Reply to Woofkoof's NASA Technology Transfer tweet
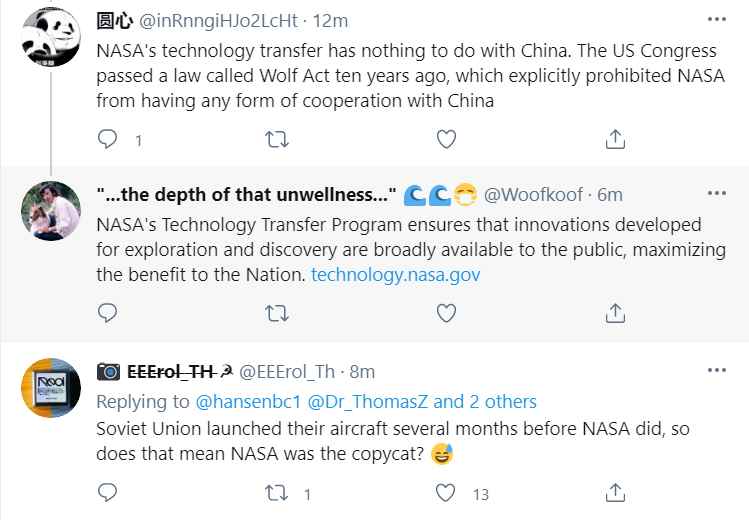Image resolution: width=749 pixels, height=520 pixels. [109, 315]
